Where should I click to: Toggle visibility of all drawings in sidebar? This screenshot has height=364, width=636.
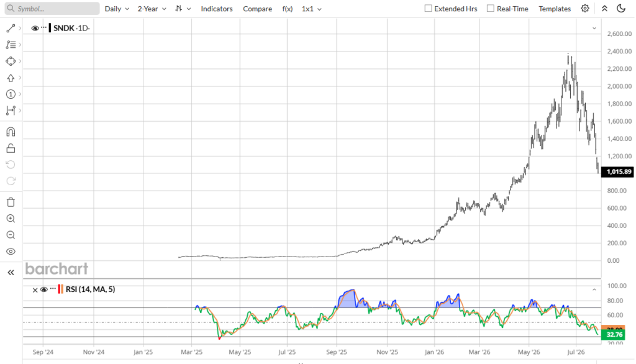click(11, 252)
